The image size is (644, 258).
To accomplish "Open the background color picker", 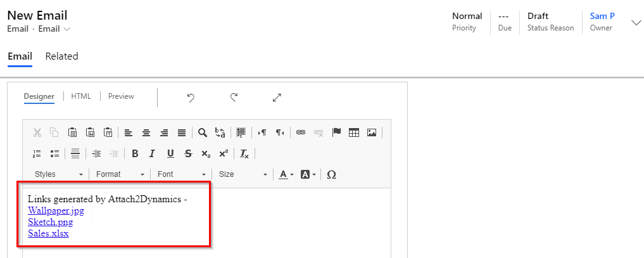I will coord(308,174).
